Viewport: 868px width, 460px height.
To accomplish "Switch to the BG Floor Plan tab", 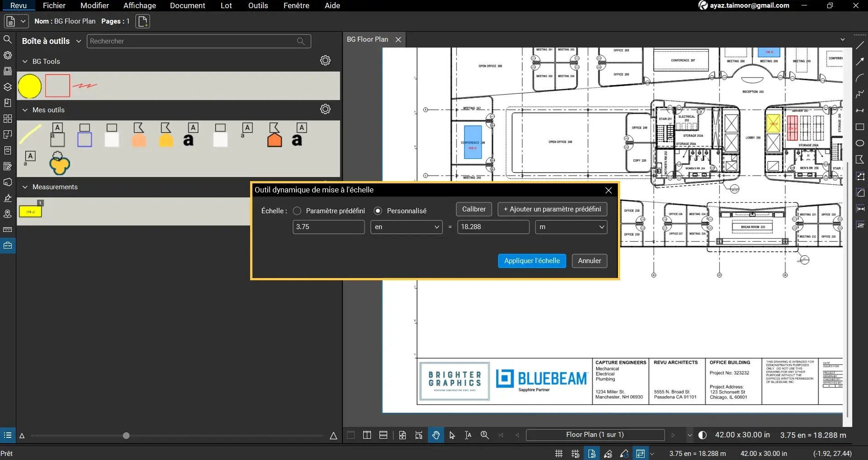I will tap(367, 39).
